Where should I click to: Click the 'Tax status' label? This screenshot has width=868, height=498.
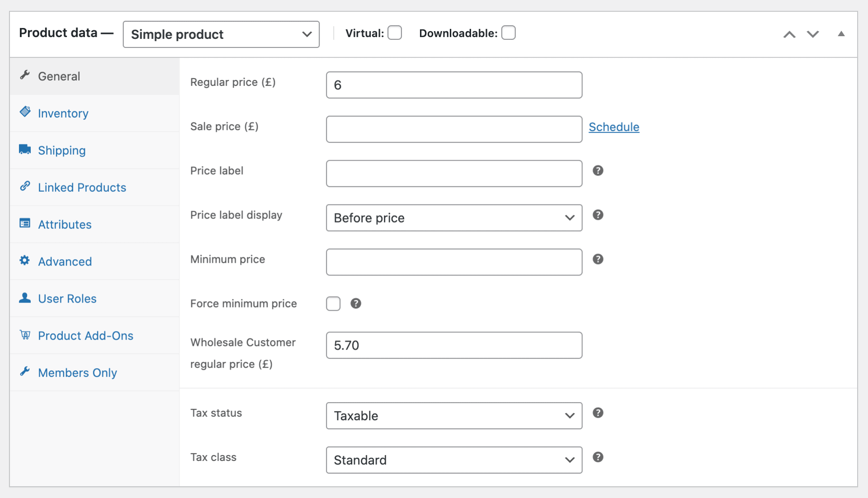point(216,413)
